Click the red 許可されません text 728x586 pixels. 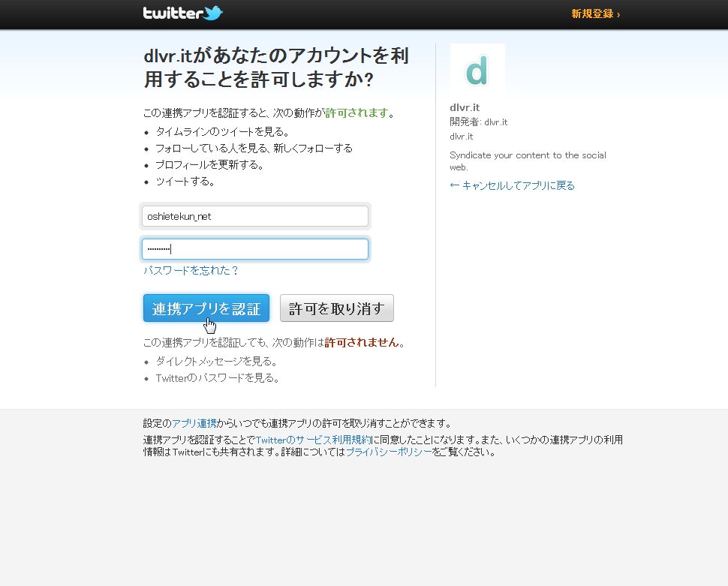(362, 342)
